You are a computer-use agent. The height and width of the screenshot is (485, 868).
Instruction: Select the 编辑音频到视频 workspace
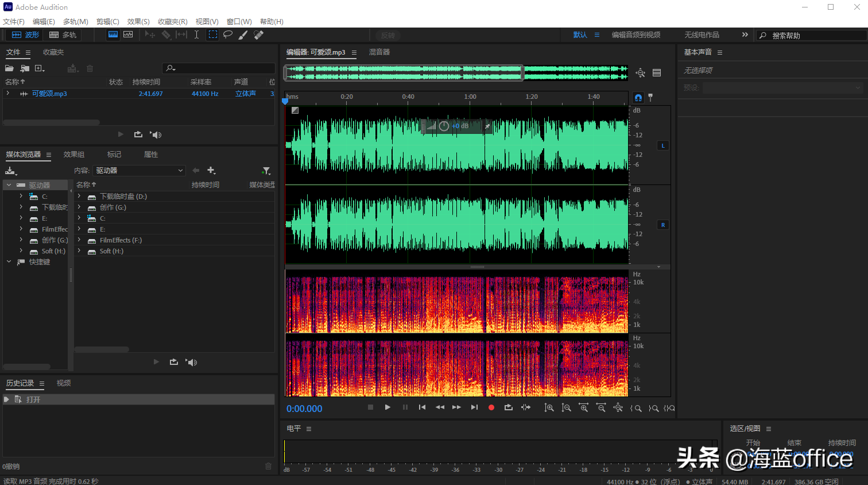[635, 35]
